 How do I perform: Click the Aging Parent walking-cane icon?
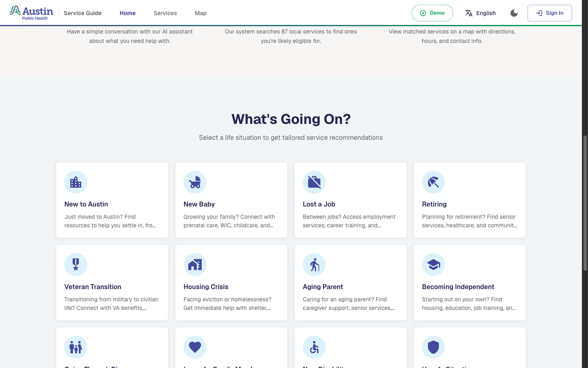(x=314, y=265)
